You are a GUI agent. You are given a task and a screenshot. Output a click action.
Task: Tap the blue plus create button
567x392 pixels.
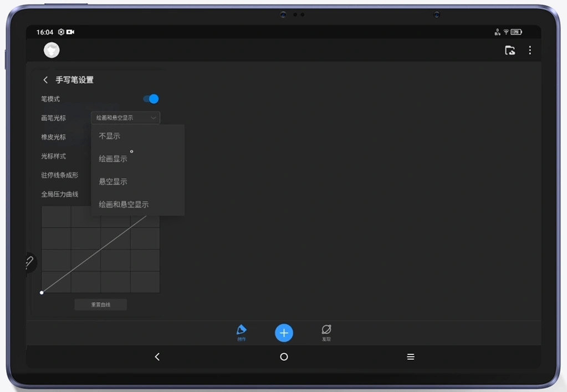(284, 333)
